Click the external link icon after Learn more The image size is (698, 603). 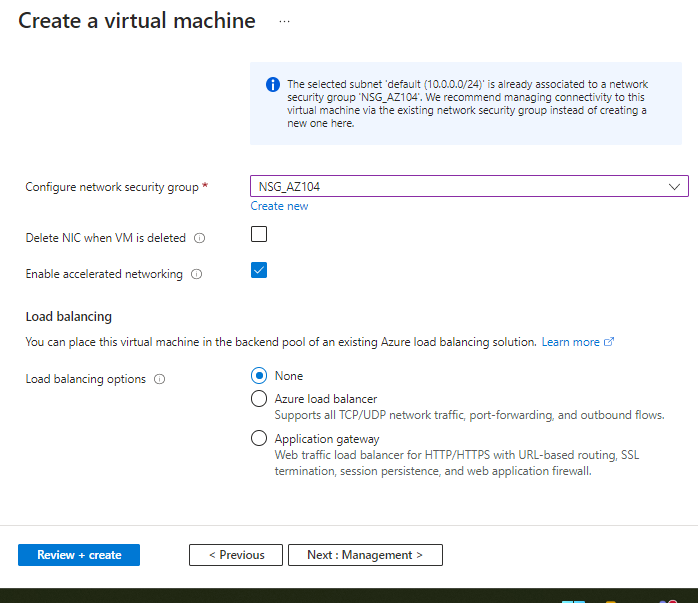click(x=609, y=342)
